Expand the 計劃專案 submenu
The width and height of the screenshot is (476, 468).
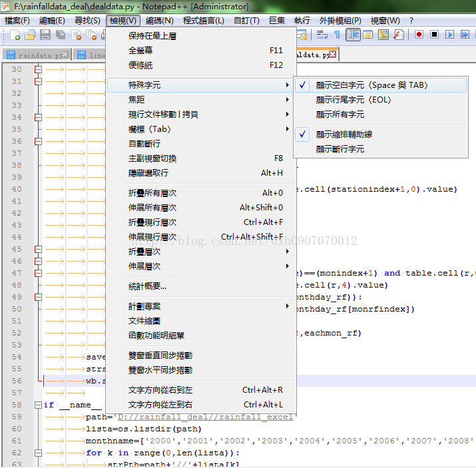201,306
